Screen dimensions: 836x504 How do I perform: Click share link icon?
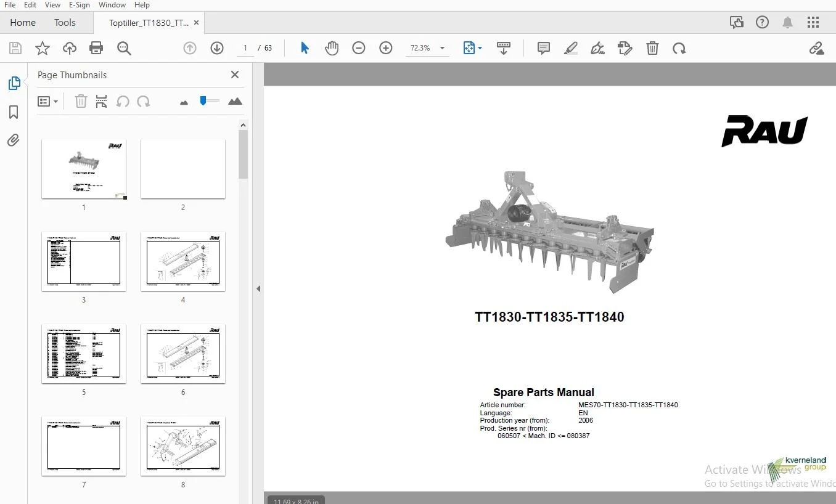(x=816, y=48)
